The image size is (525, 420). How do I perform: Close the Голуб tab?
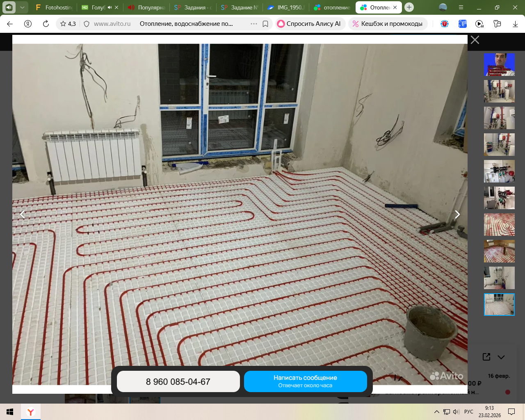tap(116, 7)
